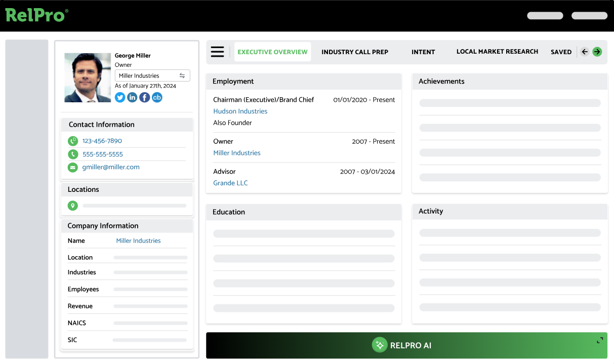This screenshot has height=364, width=614.
Task: Click phone number 555-555-5555
Action: [x=102, y=154]
